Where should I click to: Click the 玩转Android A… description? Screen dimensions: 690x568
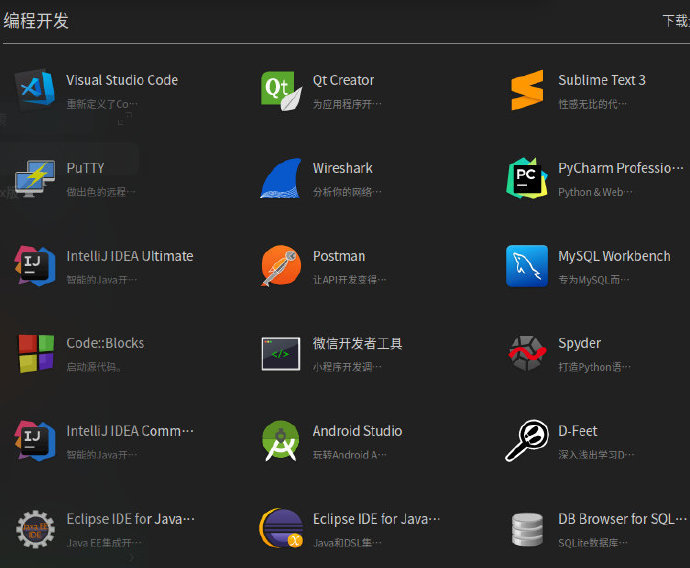(x=349, y=455)
